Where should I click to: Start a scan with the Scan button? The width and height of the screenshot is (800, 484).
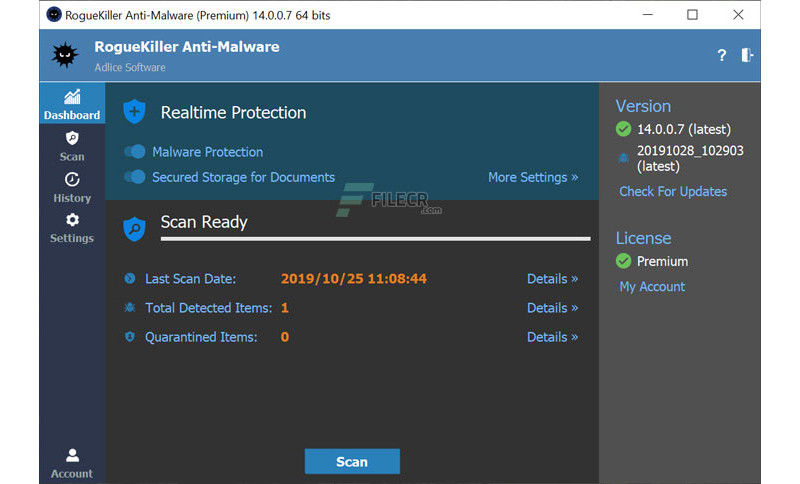click(352, 462)
